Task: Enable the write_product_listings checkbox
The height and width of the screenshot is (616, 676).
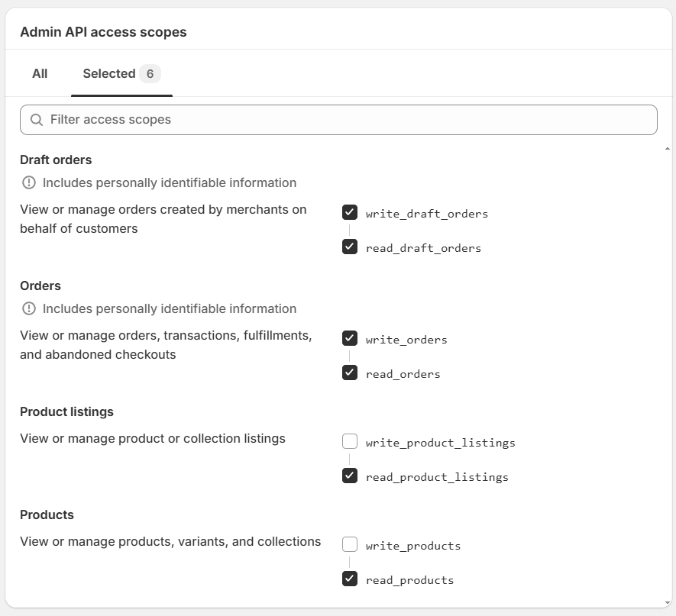Action: pyautogui.click(x=350, y=441)
